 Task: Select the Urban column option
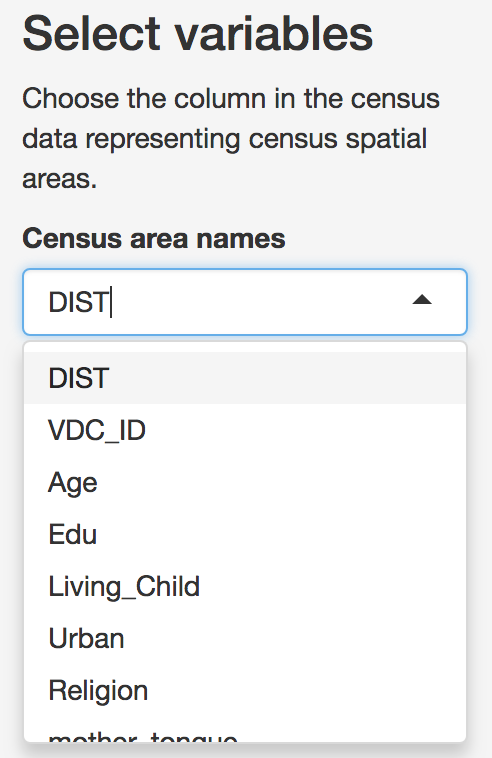[245, 639]
